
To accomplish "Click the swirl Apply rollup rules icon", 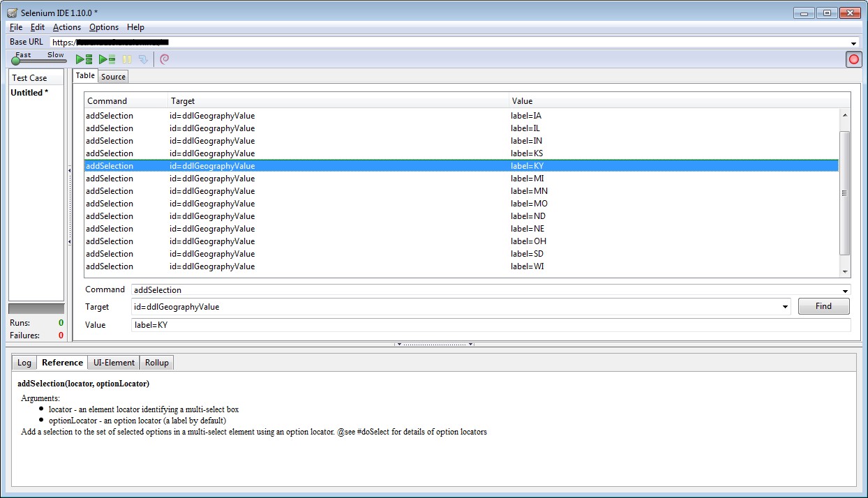I will click(165, 59).
